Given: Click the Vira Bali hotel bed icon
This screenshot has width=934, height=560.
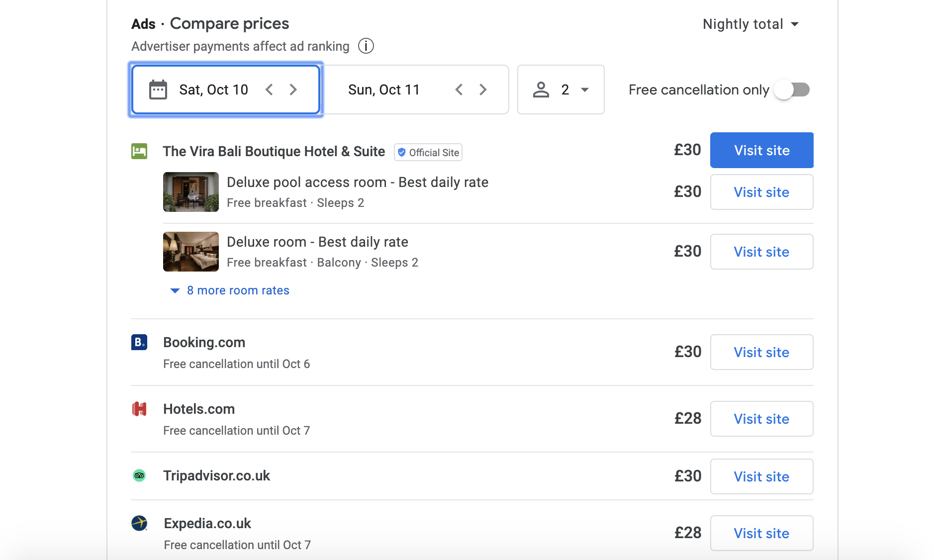Looking at the screenshot, I should [x=139, y=151].
